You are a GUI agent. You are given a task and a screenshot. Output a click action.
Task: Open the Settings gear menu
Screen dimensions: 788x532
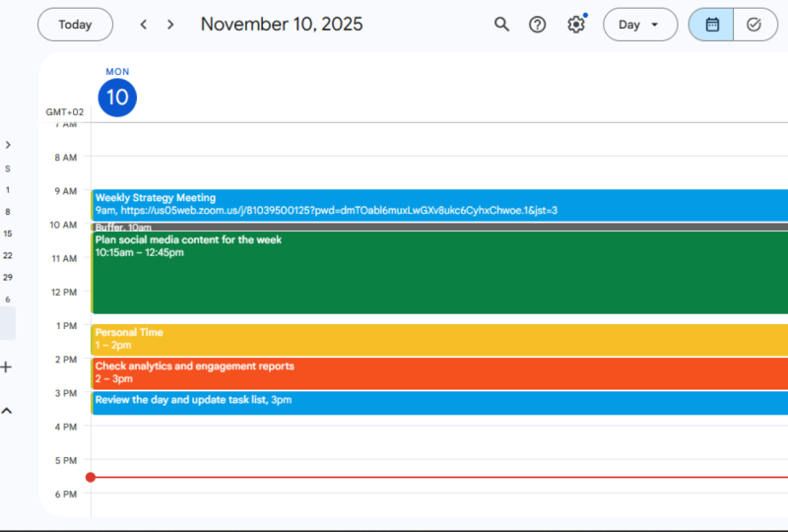click(x=576, y=24)
